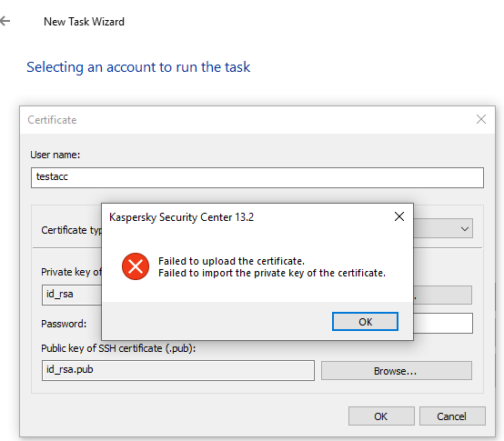Click "Failed to import the private key" message

pyautogui.click(x=272, y=273)
